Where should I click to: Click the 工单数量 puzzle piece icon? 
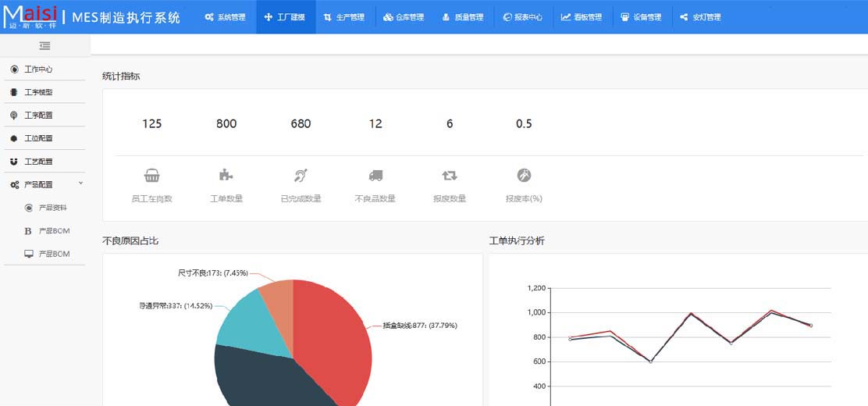226,176
